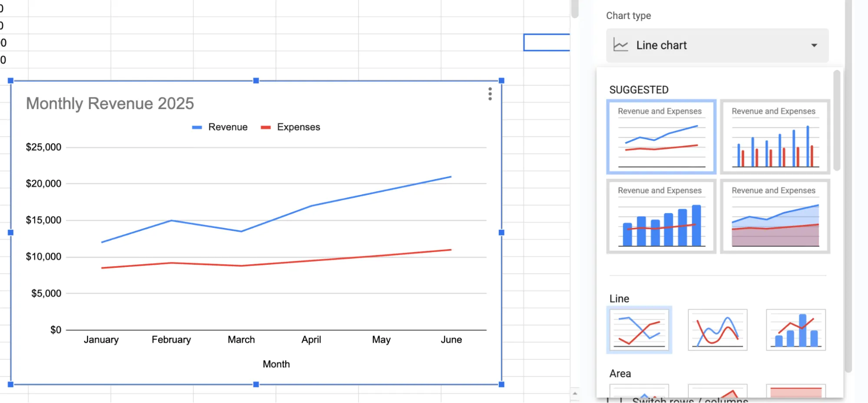Click the line chart icon in the Chart type selector

(x=620, y=45)
